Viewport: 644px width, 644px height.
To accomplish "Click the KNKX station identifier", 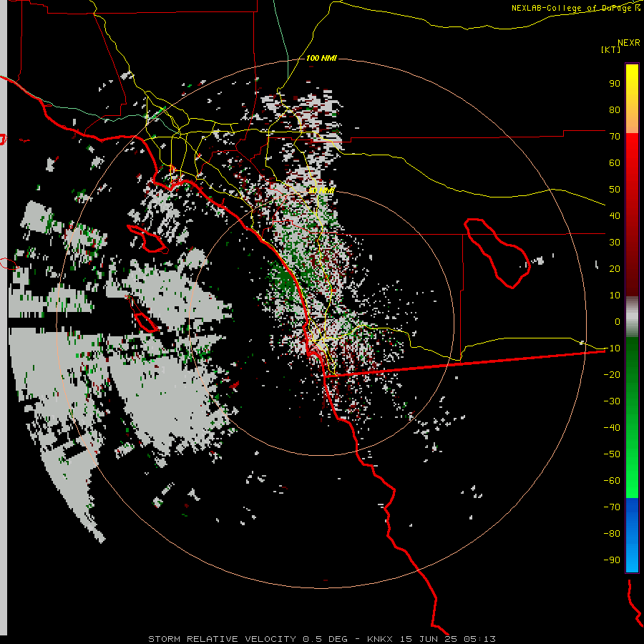I will pyautogui.click(x=380, y=639).
